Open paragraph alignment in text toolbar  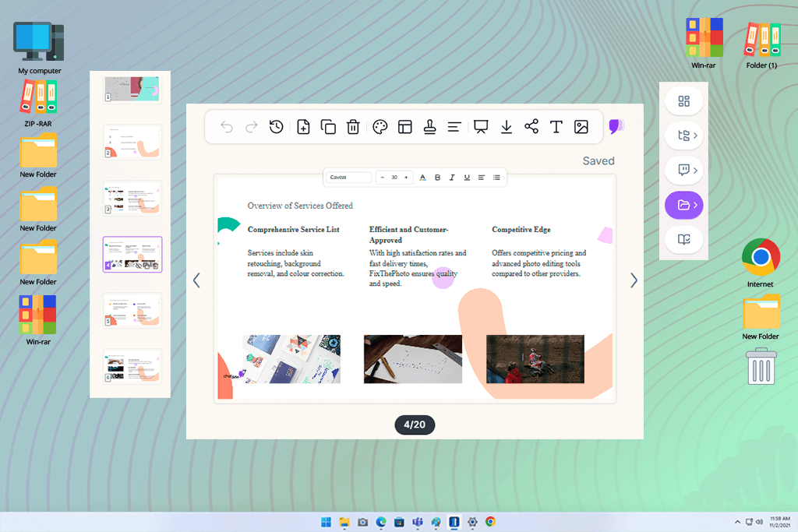(x=482, y=178)
